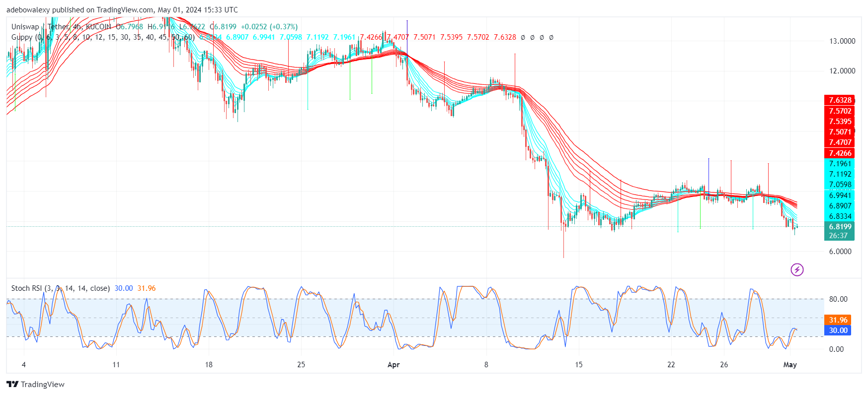Click the +0.0252 (+0.37%) change value

(x=269, y=27)
